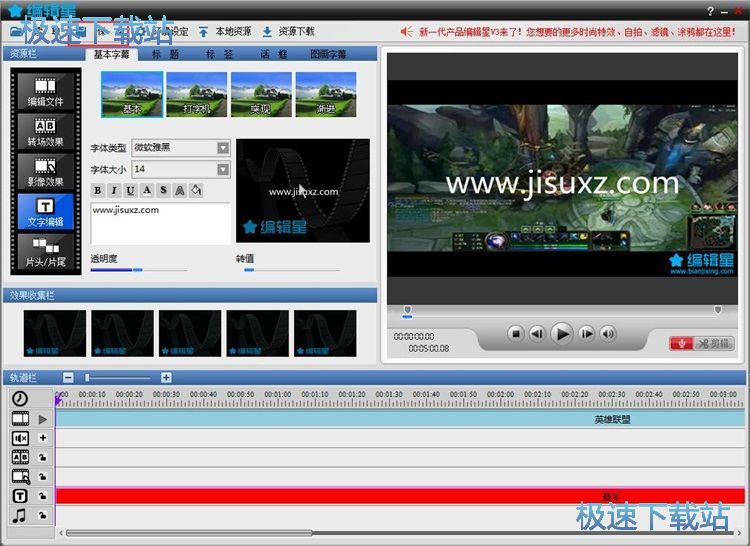Click the timeline clock icon
750x546 pixels.
click(x=20, y=398)
